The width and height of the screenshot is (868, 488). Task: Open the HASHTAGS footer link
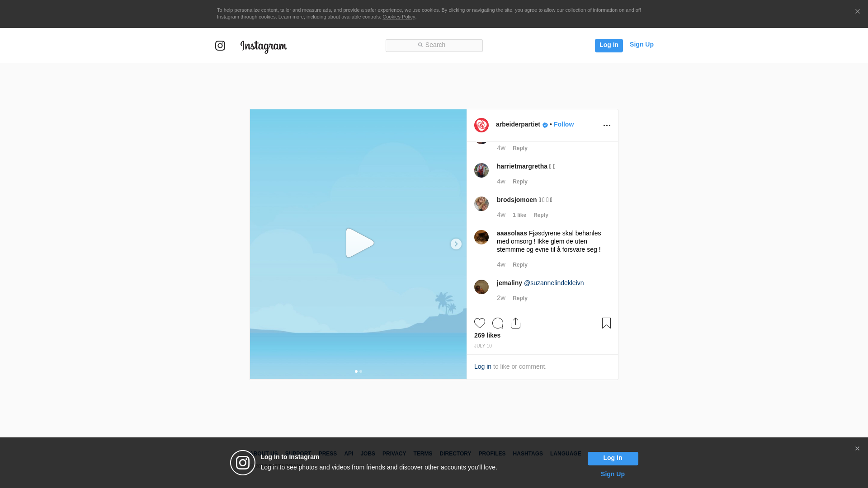coord(528,454)
